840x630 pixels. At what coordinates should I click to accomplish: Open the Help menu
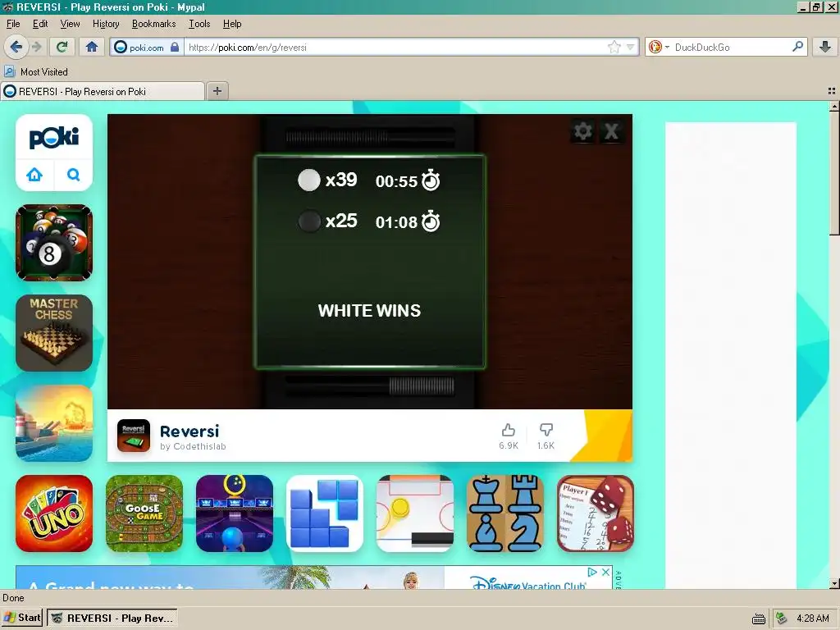[232, 24]
